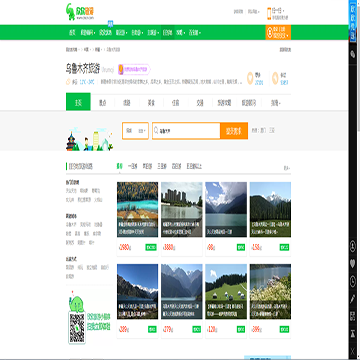The height and width of the screenshot is (360, 360).
Task: Expand the 跟团游 navigation dropdown
Action: [122, 33]
